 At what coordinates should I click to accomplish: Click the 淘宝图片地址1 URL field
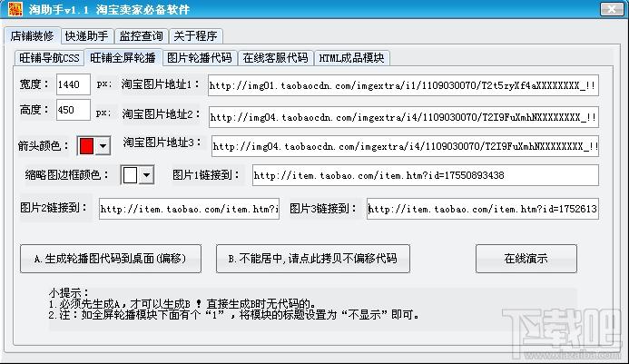[x=403, y=87]
